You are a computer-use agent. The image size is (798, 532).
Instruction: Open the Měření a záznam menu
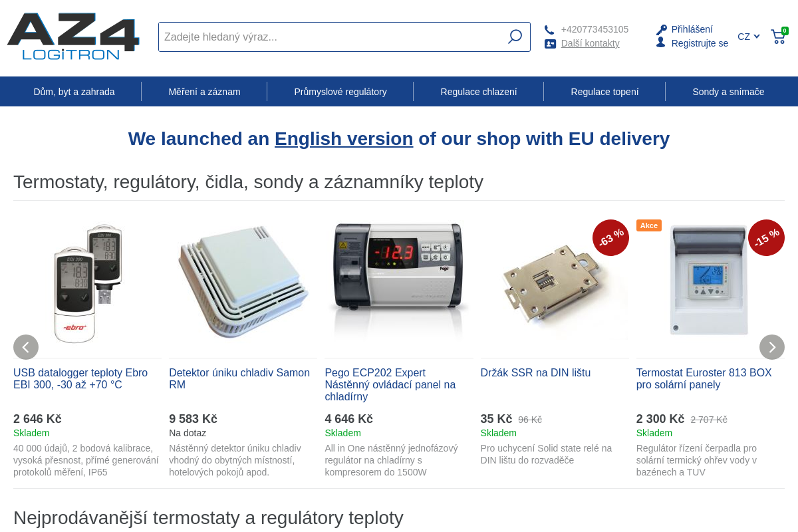[204, 92]
